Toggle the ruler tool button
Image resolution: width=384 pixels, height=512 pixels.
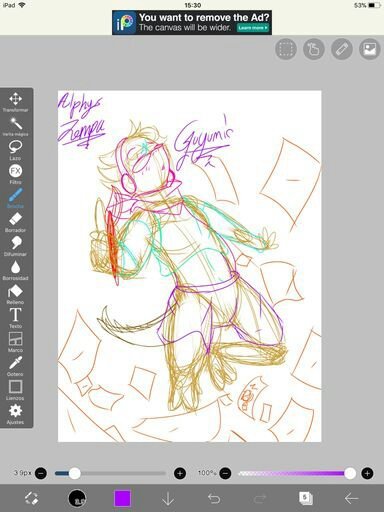pos(342,49)
